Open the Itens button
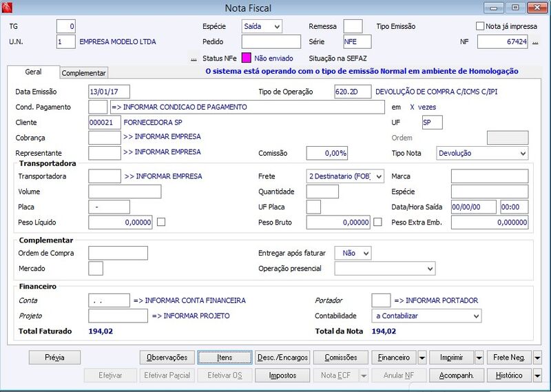This screenshot has width=551, height=392. [225, 358]
